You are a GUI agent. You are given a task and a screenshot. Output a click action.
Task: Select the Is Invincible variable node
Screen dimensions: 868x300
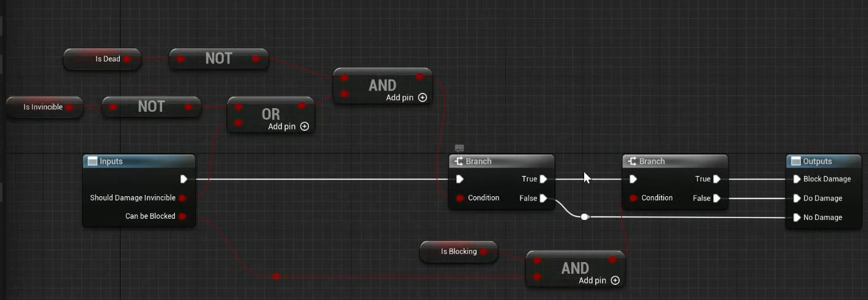point(43,107)
